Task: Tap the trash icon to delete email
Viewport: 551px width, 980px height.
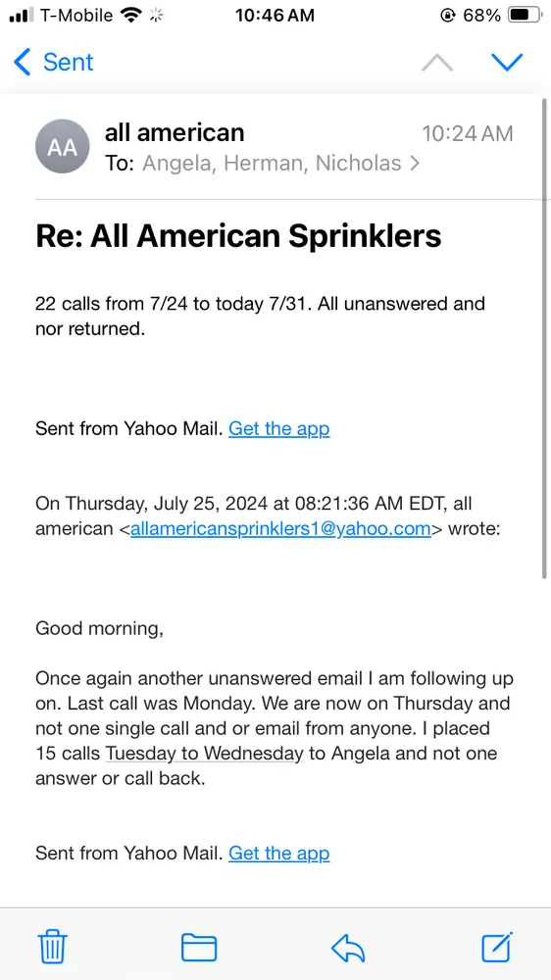Action: pyautogui.click(x=53, y=947)
